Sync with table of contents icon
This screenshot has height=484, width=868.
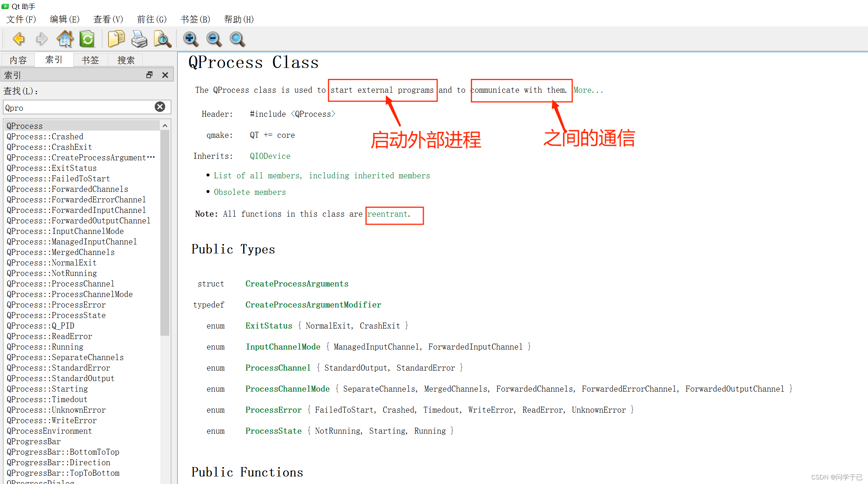(x=87, y=39)
